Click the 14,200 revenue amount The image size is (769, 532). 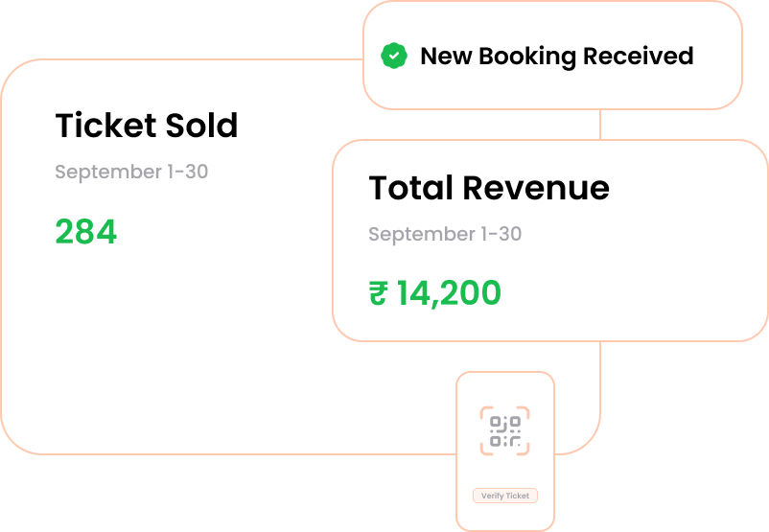point(449,293)
